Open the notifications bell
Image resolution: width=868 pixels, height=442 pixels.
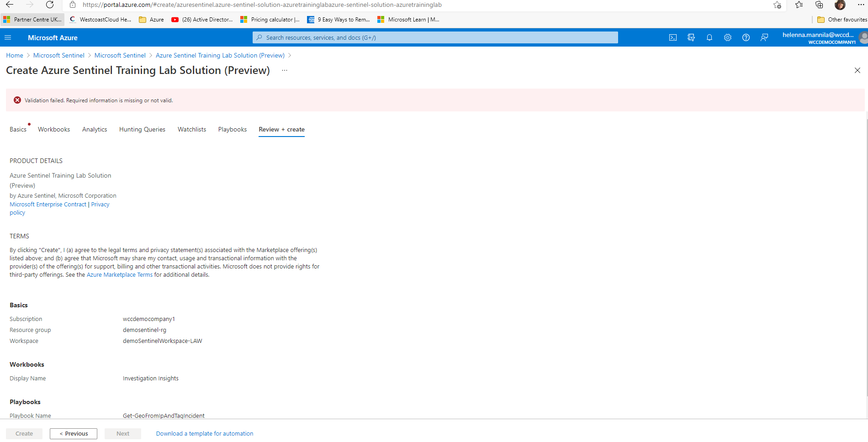pyautogui.click(x=709, y=37)
